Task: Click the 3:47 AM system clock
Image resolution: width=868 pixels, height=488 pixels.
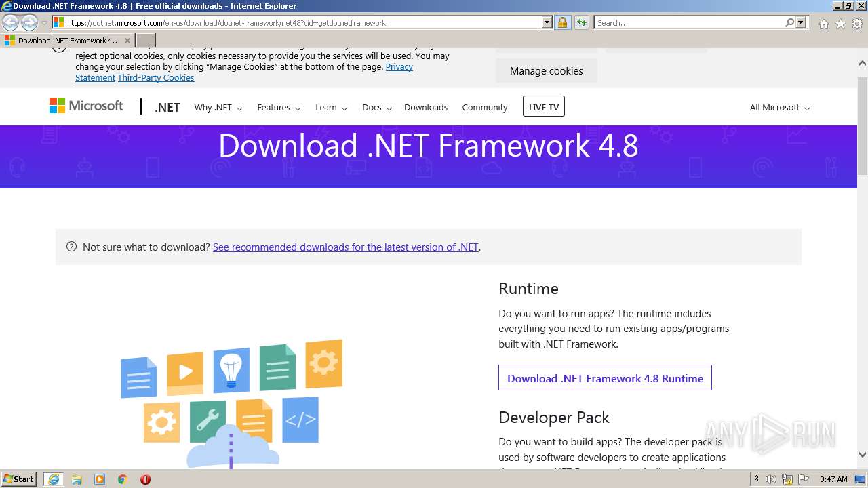Action: coord(833,479)
